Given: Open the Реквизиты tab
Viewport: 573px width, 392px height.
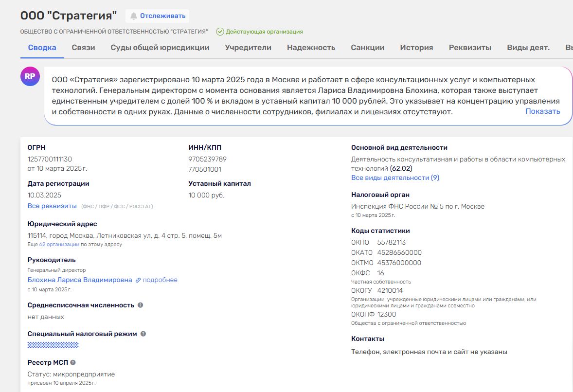Looking at the screenshot, I should click(470, 48).
